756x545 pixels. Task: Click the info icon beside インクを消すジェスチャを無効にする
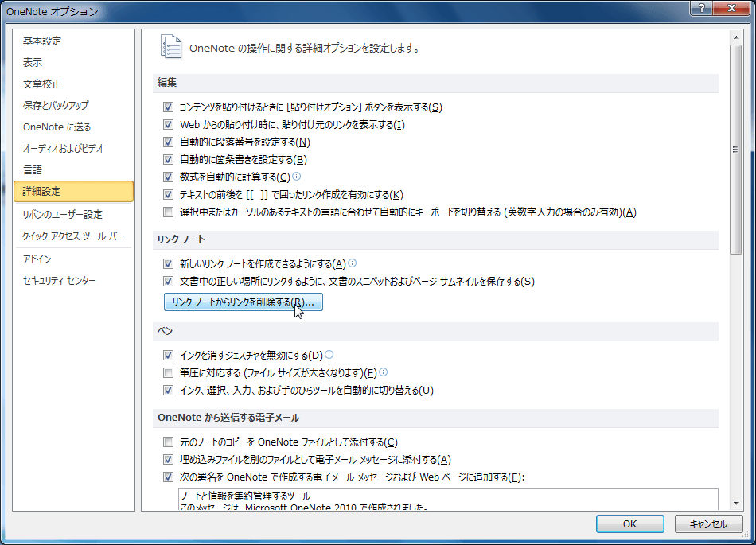(x=329, y=355)
